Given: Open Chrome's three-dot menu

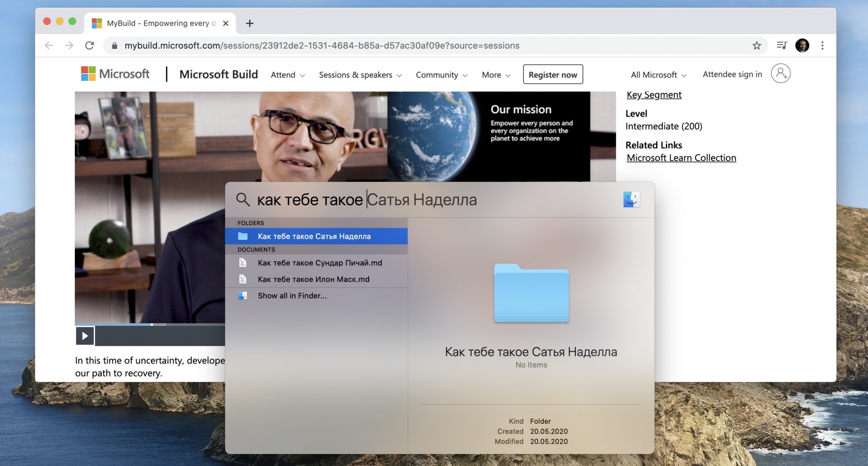Looking at the screenshot, I should tap(822, 46).
